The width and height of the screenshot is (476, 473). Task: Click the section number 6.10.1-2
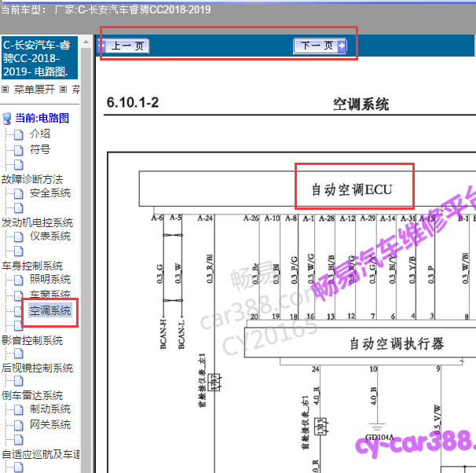click(x=133, y=102)
